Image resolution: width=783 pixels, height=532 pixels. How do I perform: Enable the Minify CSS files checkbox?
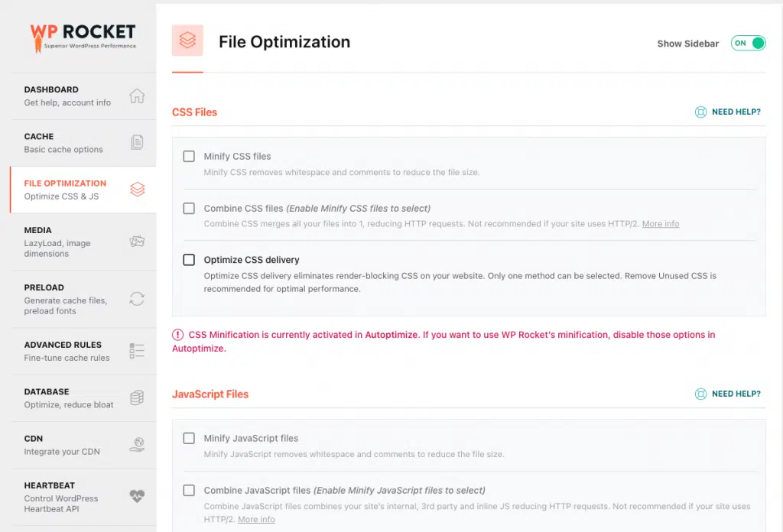(189, 156)
